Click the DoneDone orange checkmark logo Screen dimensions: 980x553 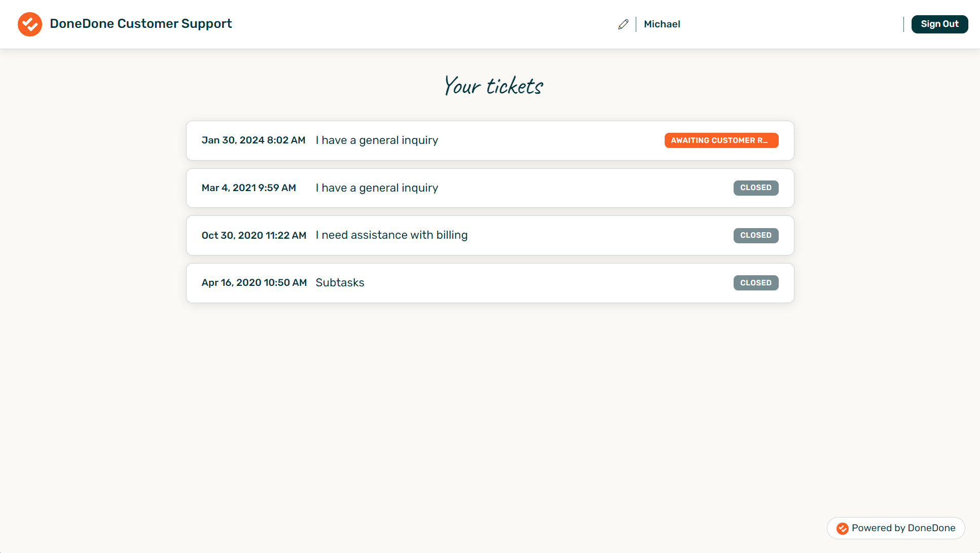pyautogui.click(x=29, y=24)
